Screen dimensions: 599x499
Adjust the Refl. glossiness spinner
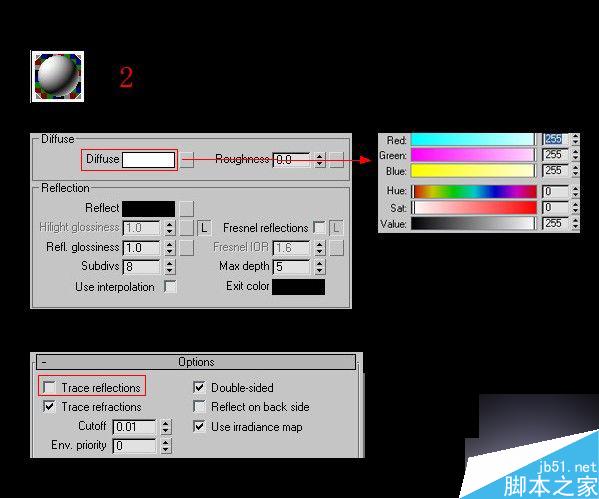pos(170,248)
